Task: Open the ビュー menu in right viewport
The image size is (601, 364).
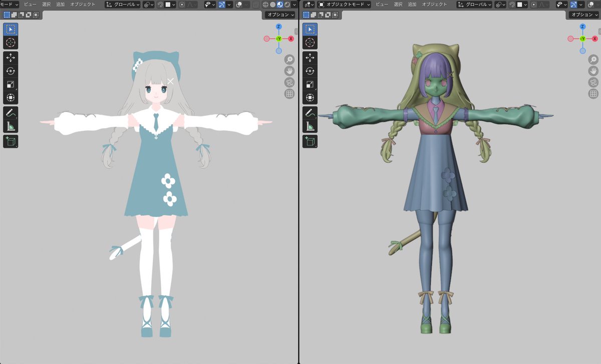Action: pos(382,5)
